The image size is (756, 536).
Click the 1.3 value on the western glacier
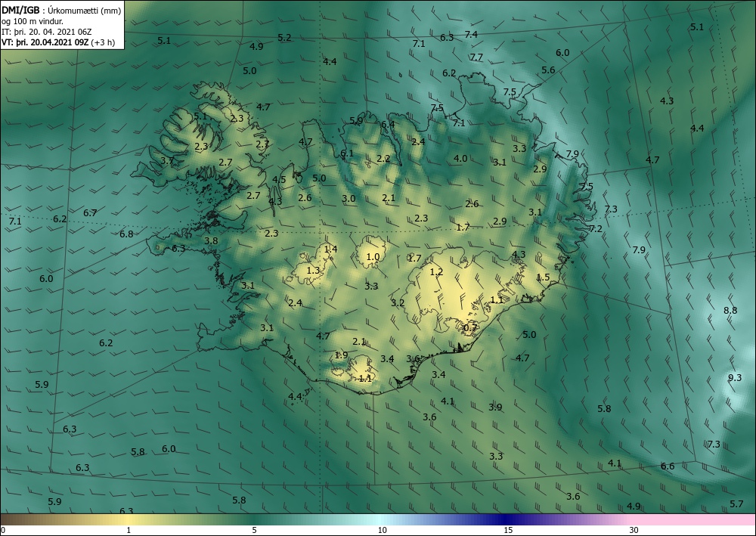(314, 271)
